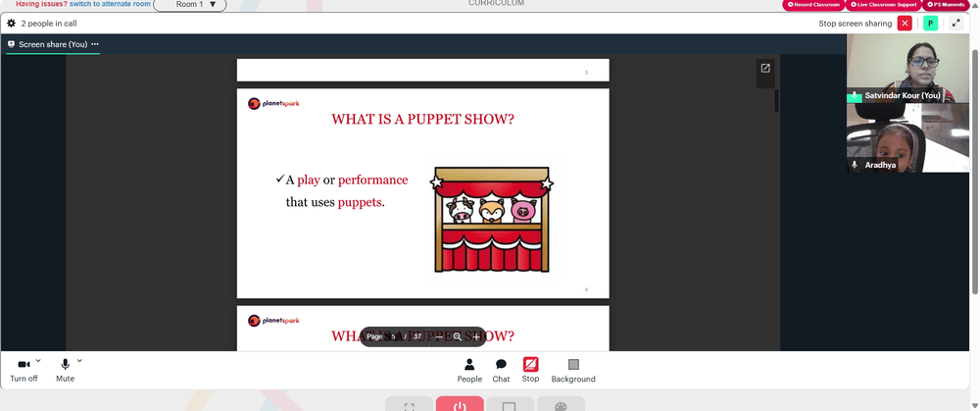The height and width of the screenshot is (411, 980).
Task: Open the Screen share options via the three dots
Action: 95,44
